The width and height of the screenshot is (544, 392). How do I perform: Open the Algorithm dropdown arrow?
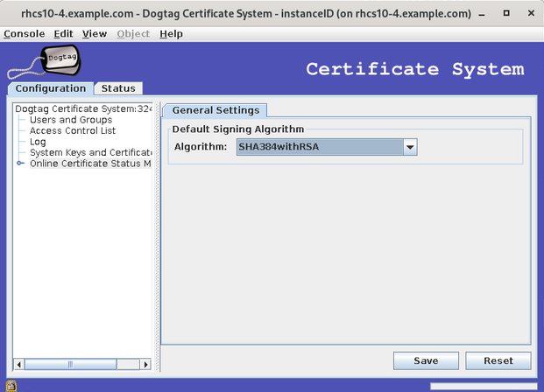(409, 147)
